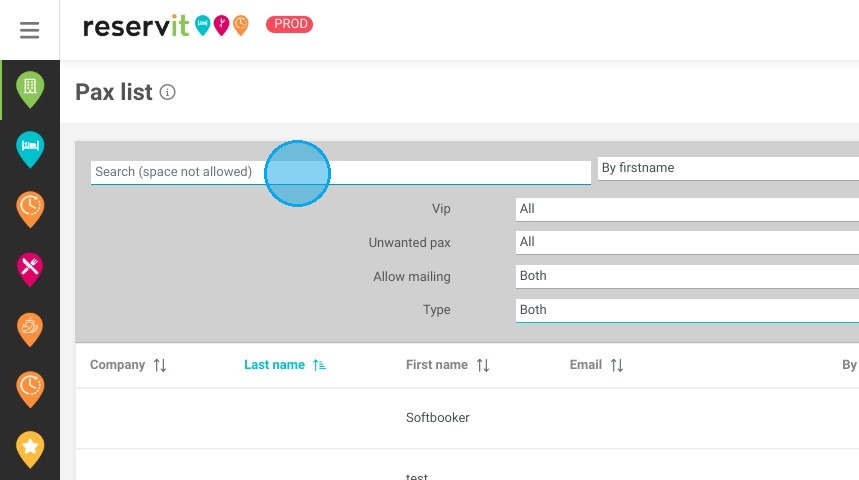Image resolution: width=859 pixels, height=480 pixels.
Task: Open the hamburger navigation menu
Action: click(30, 30)
